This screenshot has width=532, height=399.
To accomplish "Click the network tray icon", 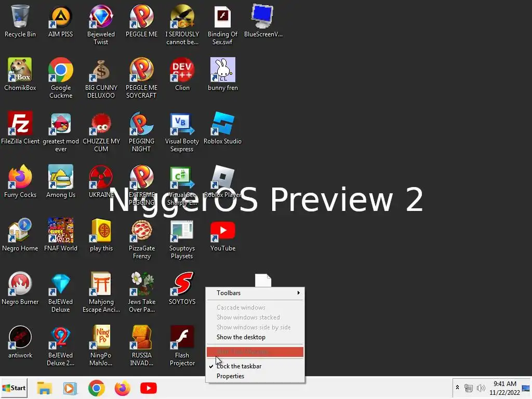I will click(x=469, y=388).
